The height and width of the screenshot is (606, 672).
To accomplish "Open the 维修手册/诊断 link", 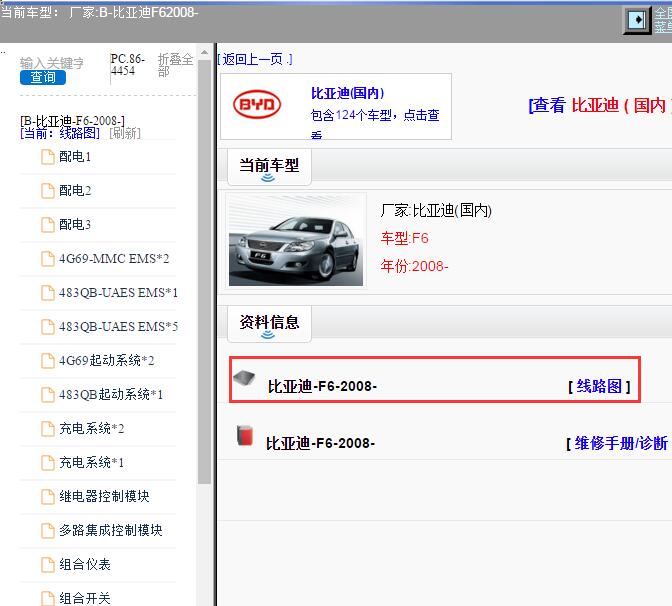I will click(x=621, y=443).
